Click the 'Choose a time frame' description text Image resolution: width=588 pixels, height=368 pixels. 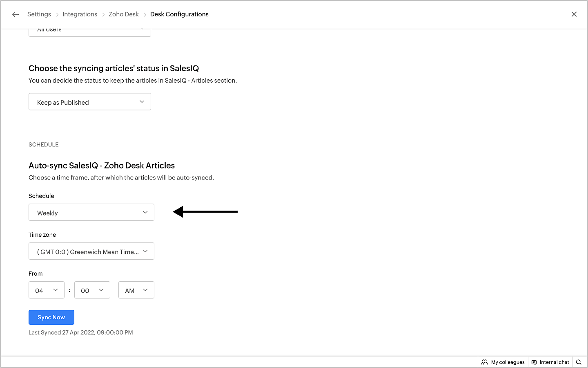(x=121, y=177)
